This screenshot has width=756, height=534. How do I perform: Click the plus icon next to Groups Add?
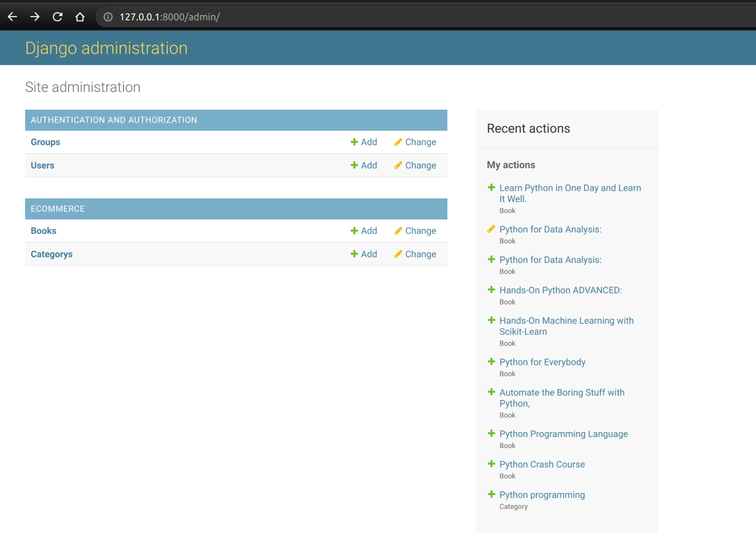pyautogui.click(x=354, y=142)
